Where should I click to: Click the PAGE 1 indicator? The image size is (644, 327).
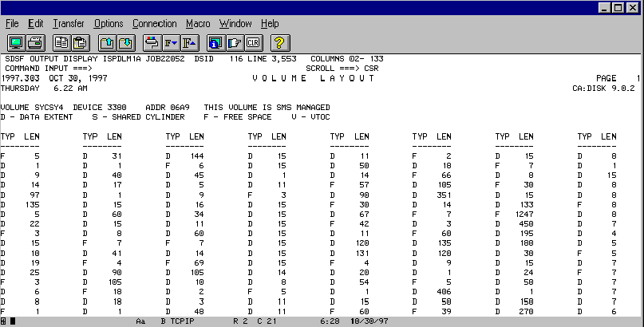(x=618, y=78)
